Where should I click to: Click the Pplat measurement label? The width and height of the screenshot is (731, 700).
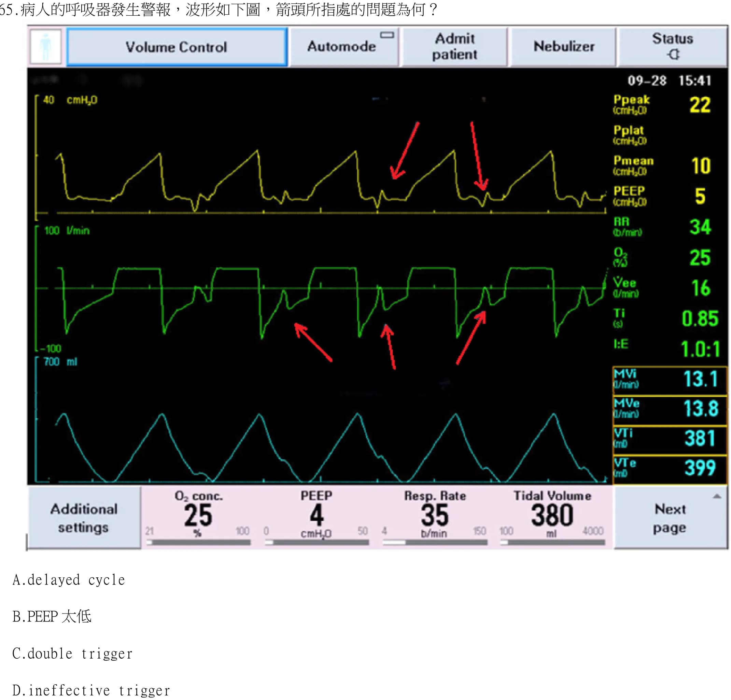630,135
